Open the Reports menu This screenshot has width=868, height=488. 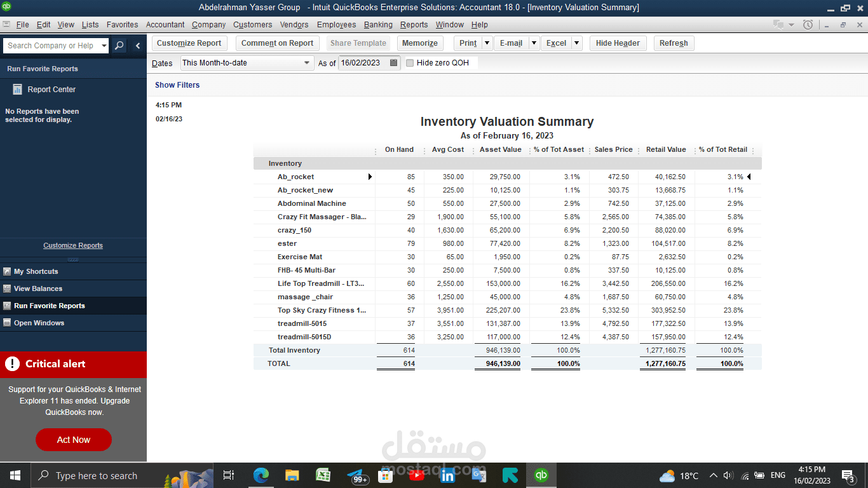pos(414,25)
